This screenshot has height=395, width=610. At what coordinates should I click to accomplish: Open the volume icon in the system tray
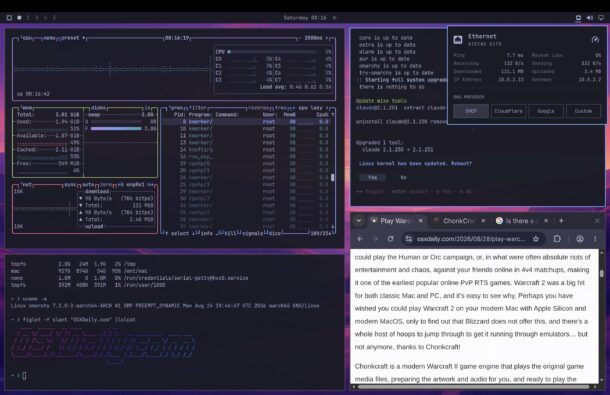pos(590,18)
